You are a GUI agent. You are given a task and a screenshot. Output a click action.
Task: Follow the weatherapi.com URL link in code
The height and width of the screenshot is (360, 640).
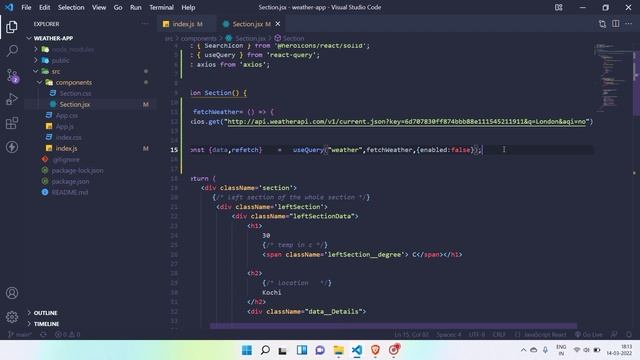coord(407,122)
